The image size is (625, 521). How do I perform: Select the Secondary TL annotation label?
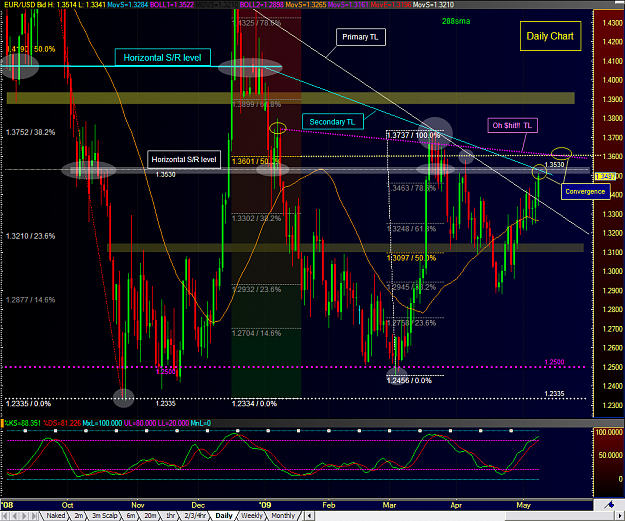click(x=332, y=122)
